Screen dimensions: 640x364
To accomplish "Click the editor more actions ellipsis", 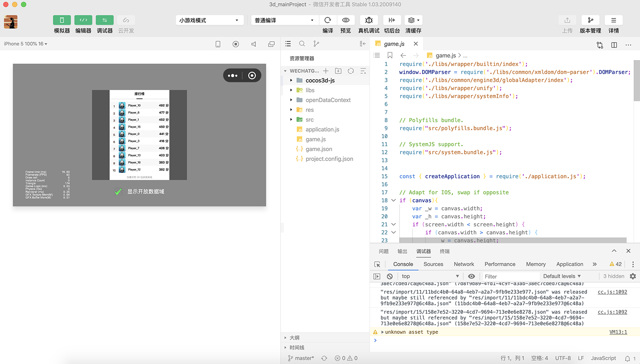I will [x=628, y=45].
